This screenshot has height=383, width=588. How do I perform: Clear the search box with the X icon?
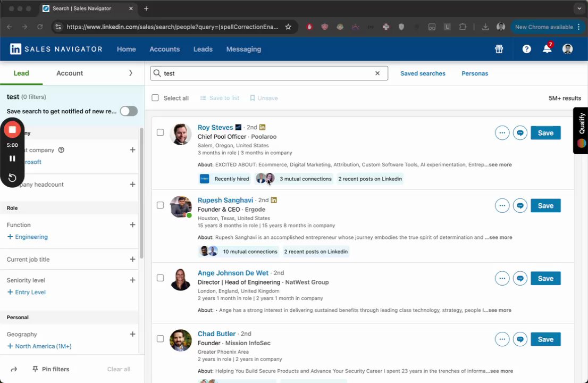377,73
